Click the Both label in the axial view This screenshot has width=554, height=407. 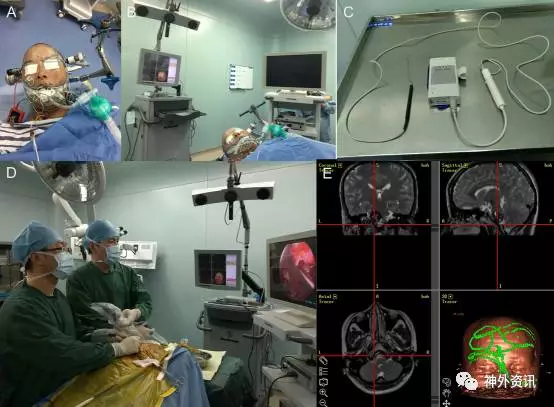[x=425, y=297]
